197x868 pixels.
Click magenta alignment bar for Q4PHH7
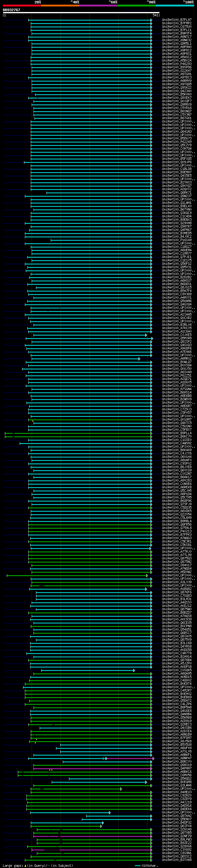pyautogui.click(x=93, y=769)
